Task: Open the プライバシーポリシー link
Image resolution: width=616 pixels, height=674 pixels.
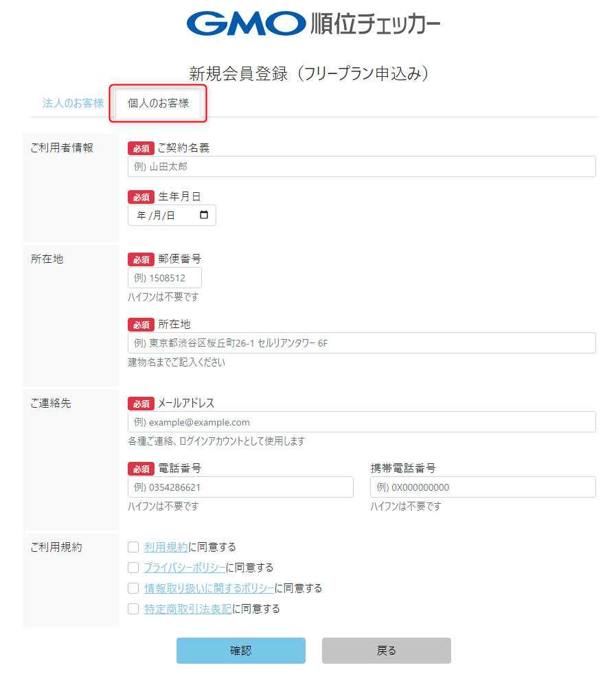Action: pos(185,568)
